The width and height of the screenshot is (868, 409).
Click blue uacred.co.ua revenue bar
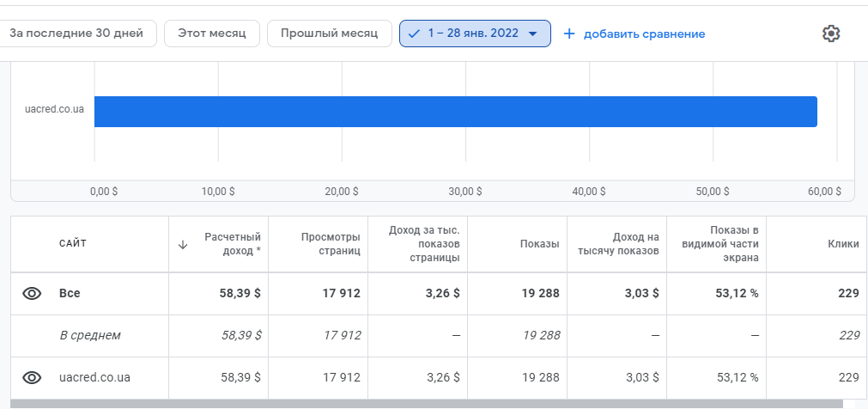point(456,112)
